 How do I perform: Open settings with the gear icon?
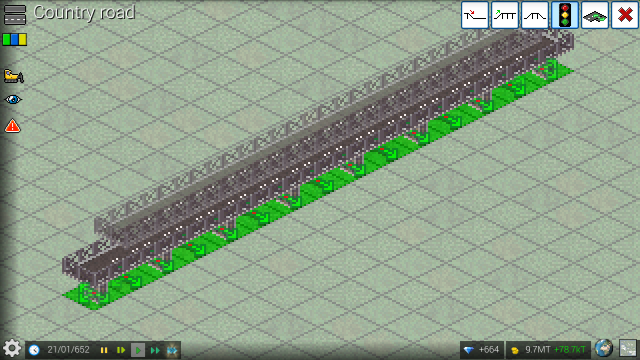(12, 349)
